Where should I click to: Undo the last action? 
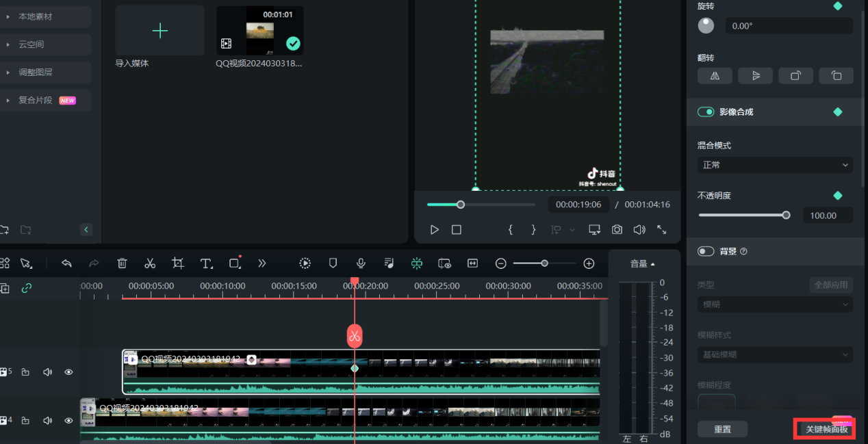click(x=66, y=263)
